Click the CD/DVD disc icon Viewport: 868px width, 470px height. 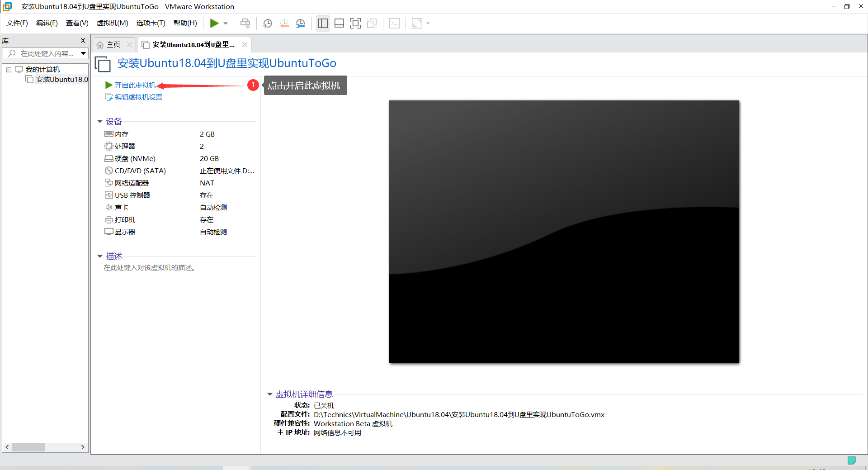click(x=108, y=171)
